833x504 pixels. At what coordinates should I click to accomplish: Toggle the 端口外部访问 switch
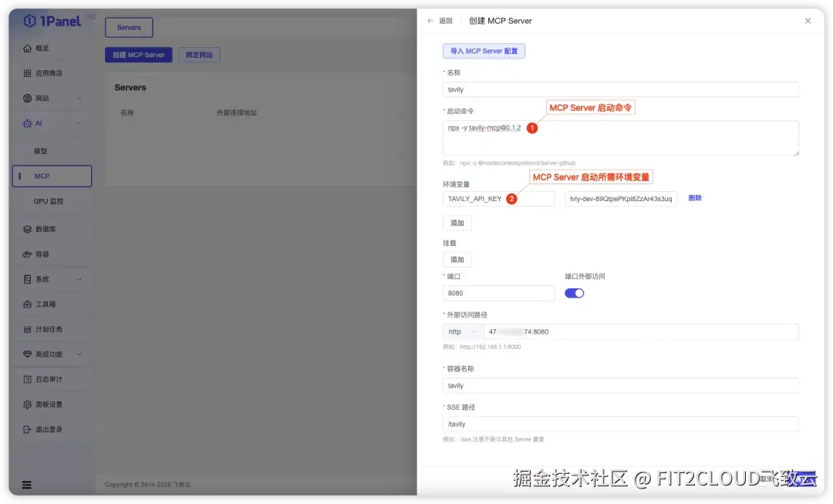click(574, 294)
